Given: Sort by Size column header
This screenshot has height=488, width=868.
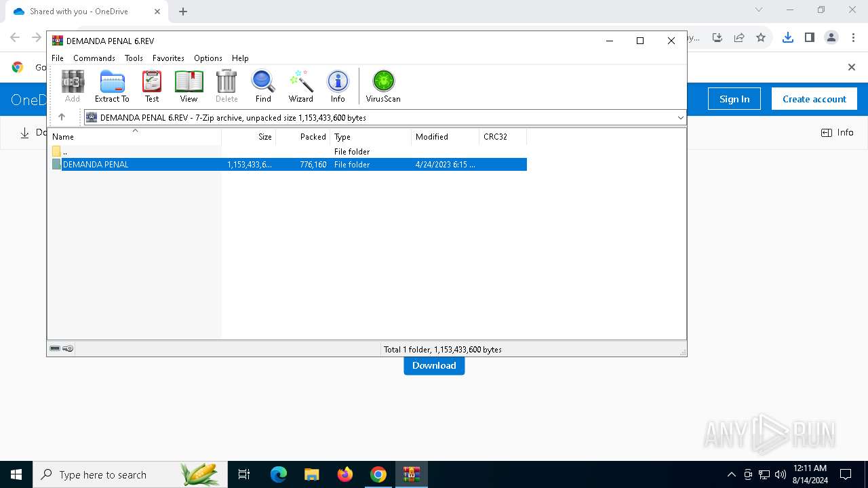Looking at the screenshot, I should pyautogui.click(x=249, y=137).
